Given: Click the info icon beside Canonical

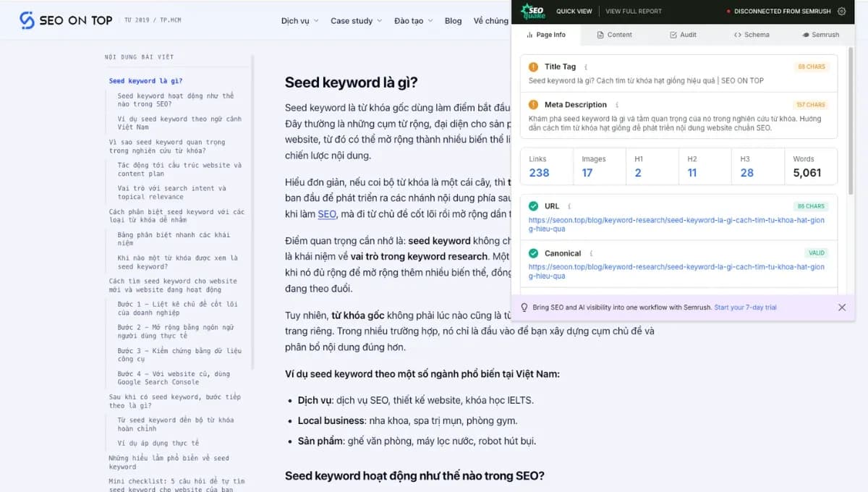Looking at the screenshot, I should [591, 253].
